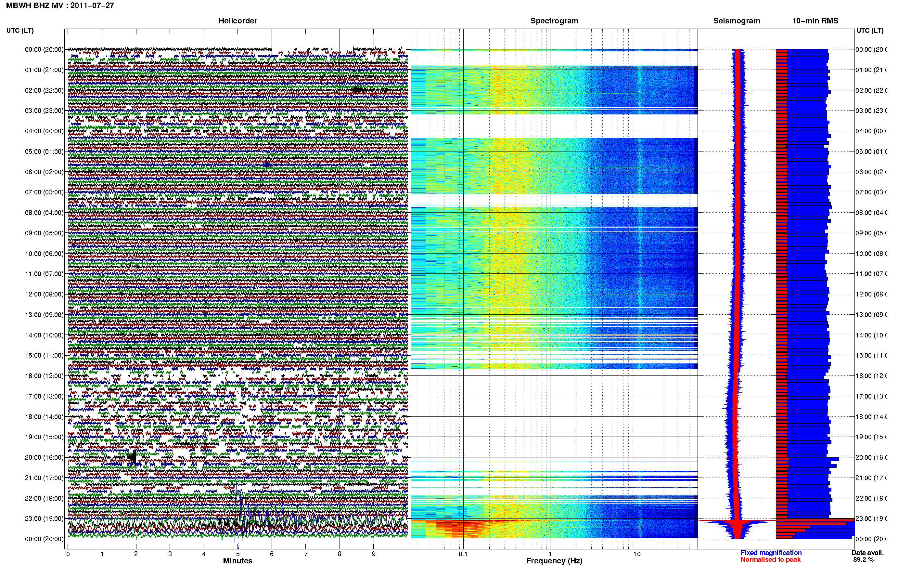The height and width of the screenshot is (578, 924).
Task: Click the '13:00 (09:00)' left time label
Action: tap(44, 315)
